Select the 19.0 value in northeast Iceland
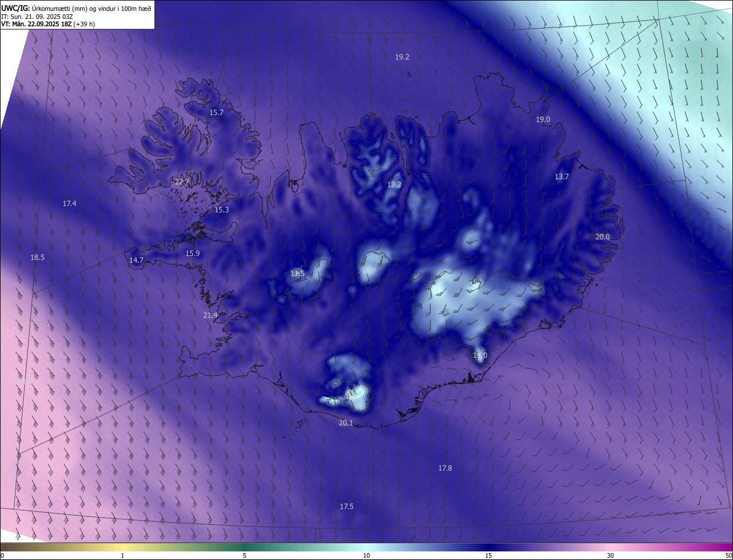 point(543,120)
